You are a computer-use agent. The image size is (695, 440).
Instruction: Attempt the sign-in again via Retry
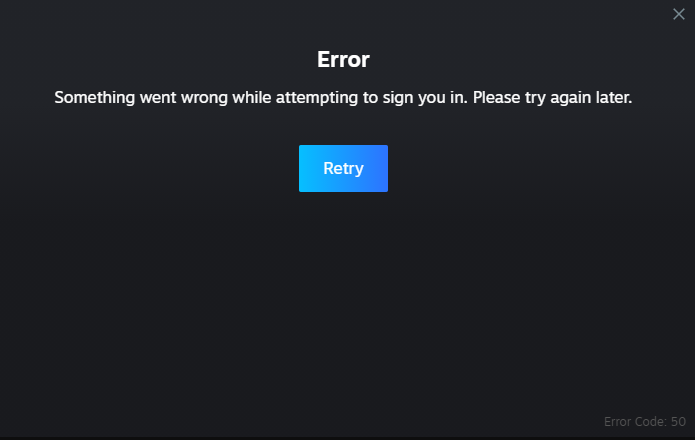coord(343,168)
